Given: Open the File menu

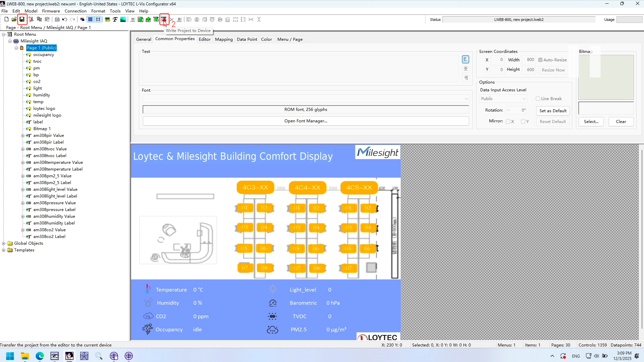Looking at the screenshot, I should (5, 11).
